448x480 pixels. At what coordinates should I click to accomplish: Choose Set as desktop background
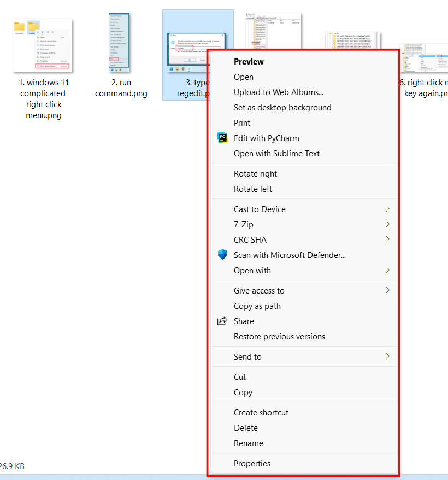click(282, 107)
